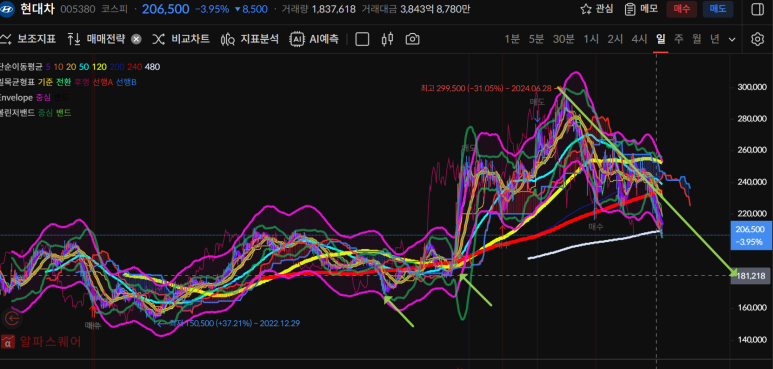Click the 매수 signal marker below 220,000

[x=596, y=226]
